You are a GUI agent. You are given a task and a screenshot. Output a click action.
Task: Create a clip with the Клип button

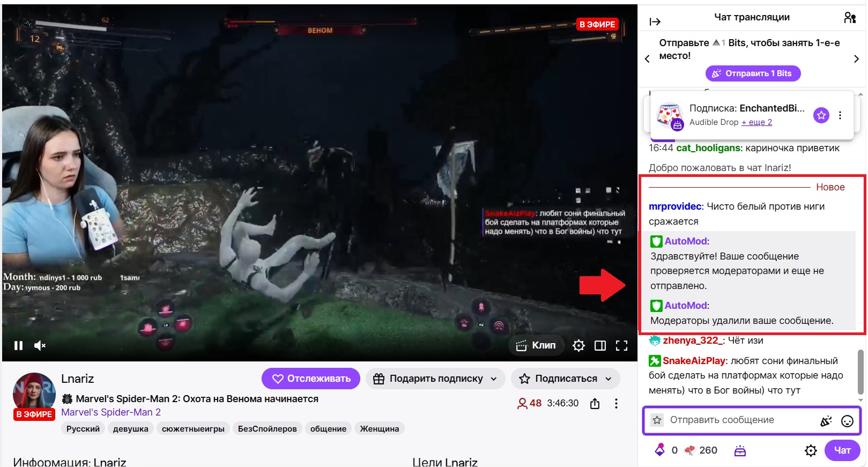(x=536, y=345)
